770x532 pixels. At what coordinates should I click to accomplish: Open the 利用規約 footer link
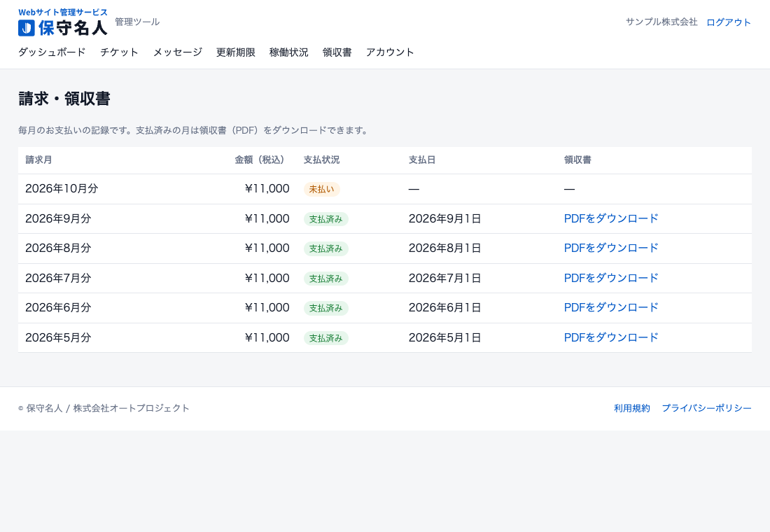coord(632,408)
